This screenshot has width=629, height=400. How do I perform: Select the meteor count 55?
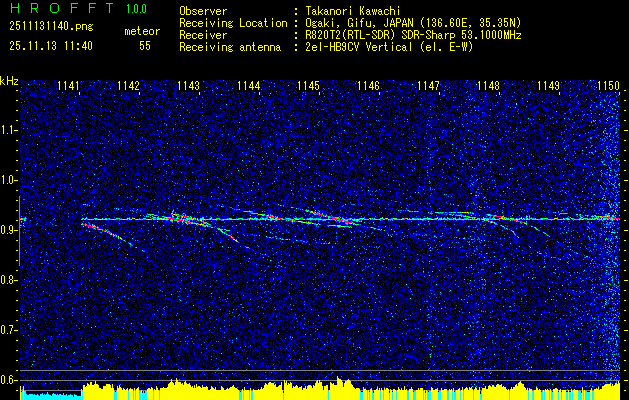click(x=145, y=46)
